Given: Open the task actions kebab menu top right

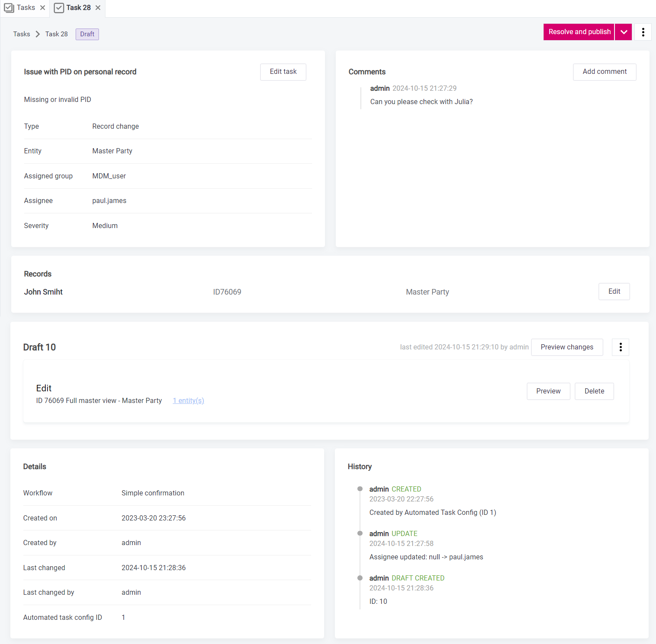Looking at the screenshot, I should (x=643, y=32).
